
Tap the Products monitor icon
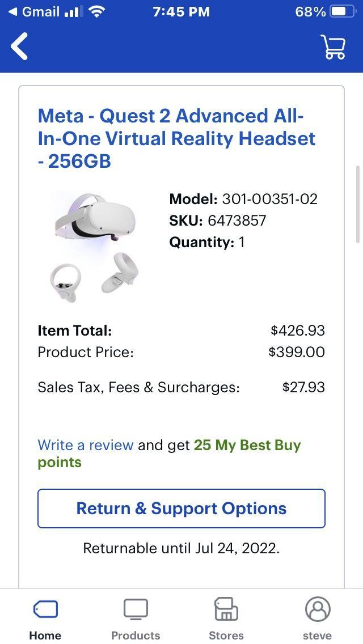(x=136, y=609)
